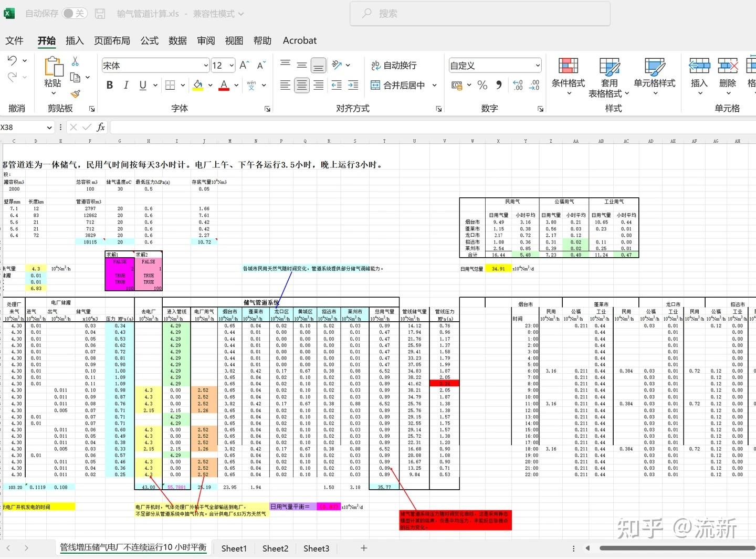Add a new sheet with plus icon
Screen dimensions: 756x559
coord(364,548)
